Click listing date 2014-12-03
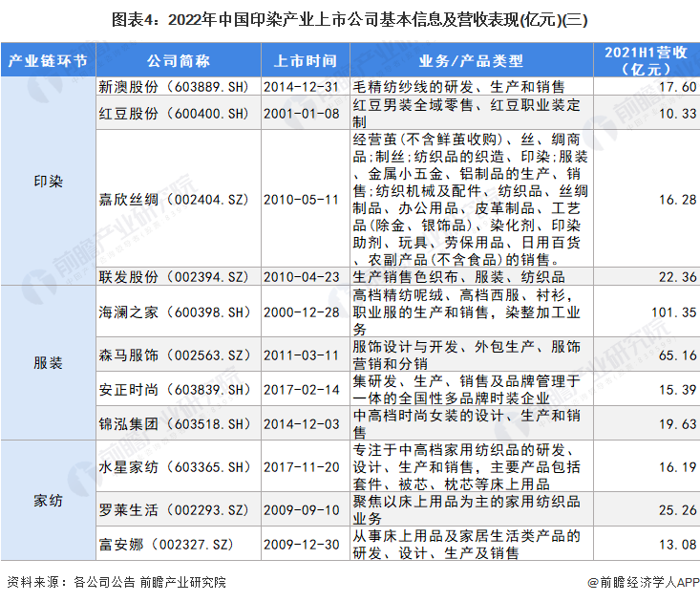 click(302, 424)
